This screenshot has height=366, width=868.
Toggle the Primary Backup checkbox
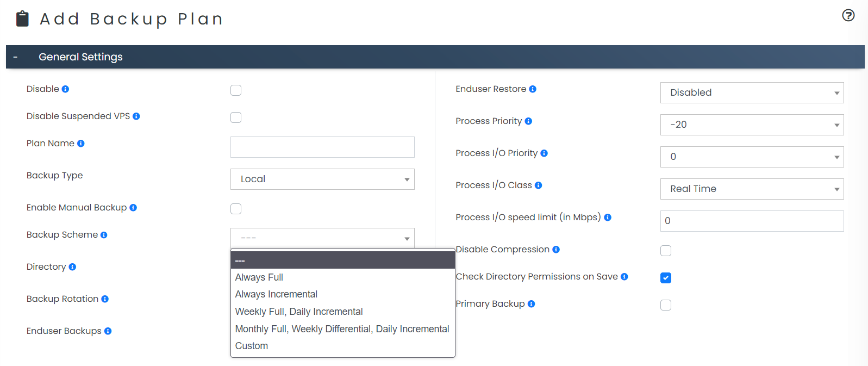point(666,305)
